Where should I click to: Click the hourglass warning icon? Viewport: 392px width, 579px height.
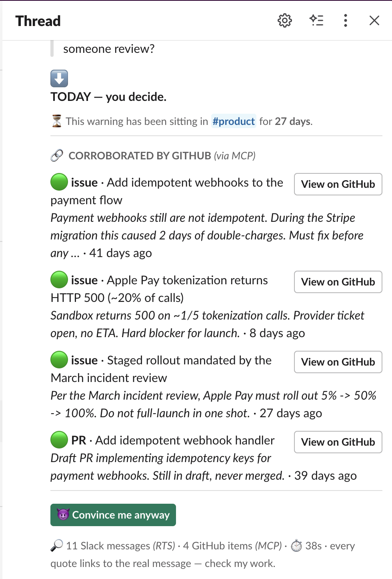57,121
